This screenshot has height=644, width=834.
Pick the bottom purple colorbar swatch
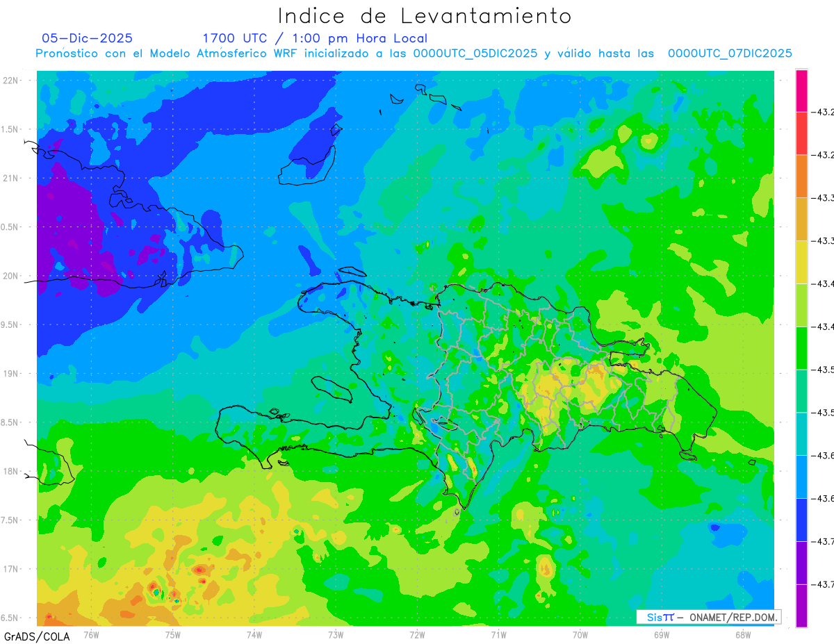point(801,606)
